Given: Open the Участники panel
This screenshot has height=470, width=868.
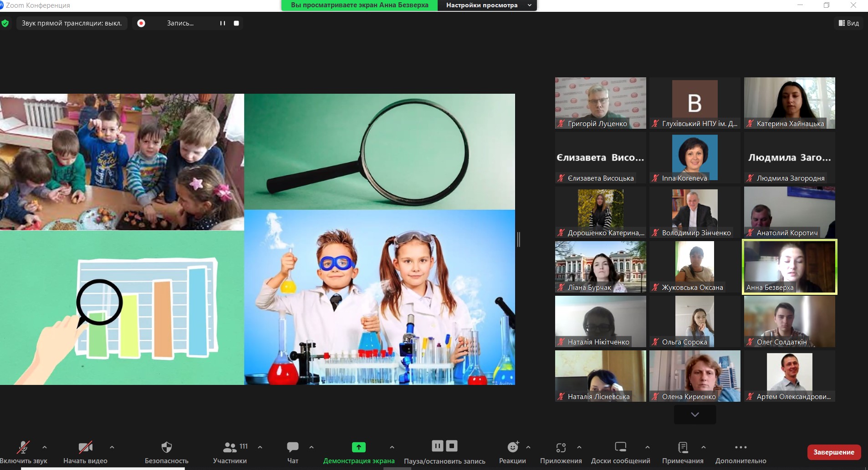Looking at the screenshot, I should [230, 452].
